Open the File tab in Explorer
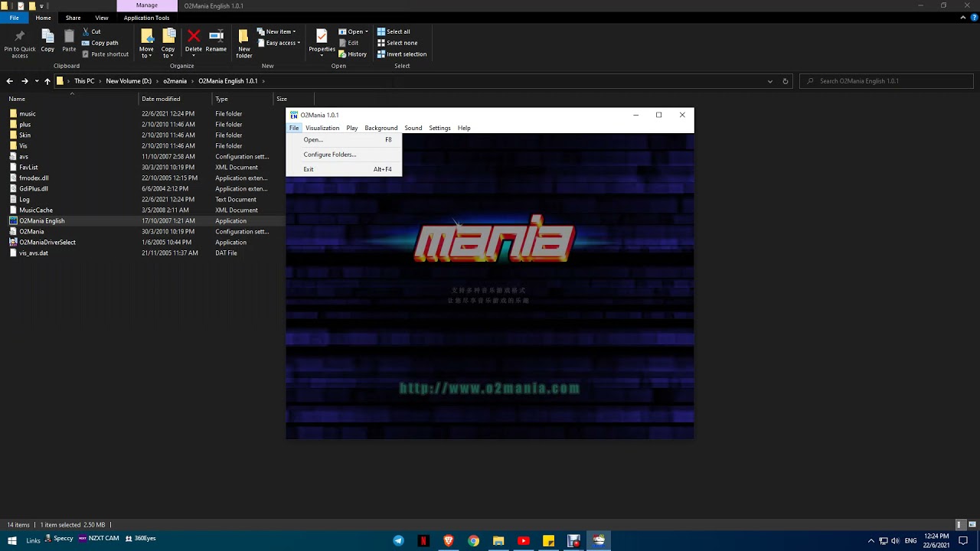 (14, 18)
